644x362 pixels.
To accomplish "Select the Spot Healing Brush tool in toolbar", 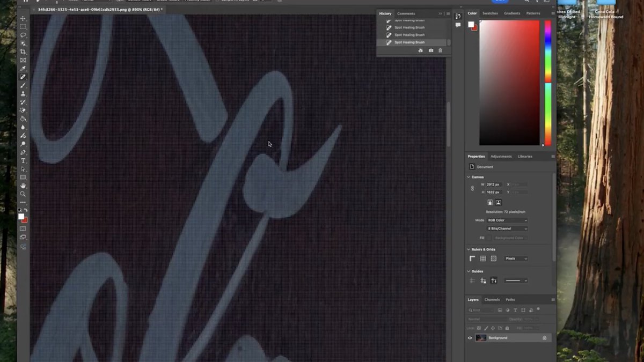I will (x=23, y=77).
